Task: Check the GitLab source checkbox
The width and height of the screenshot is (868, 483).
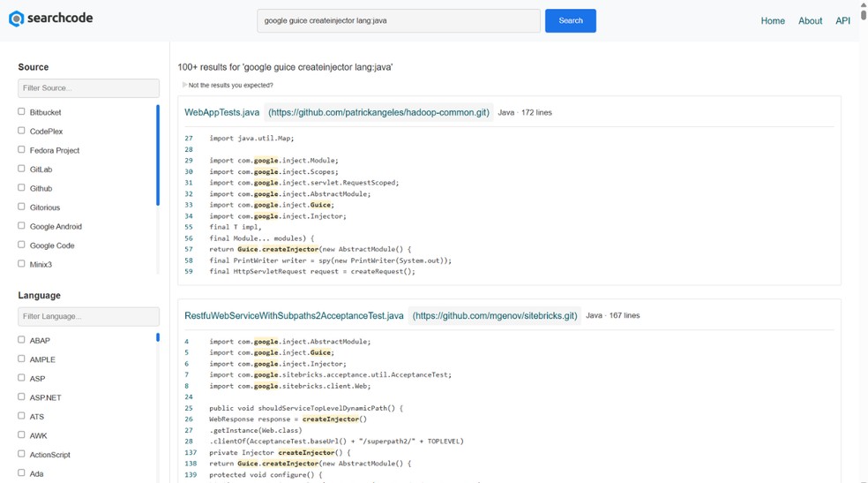Action: click(x=21, y=169)
